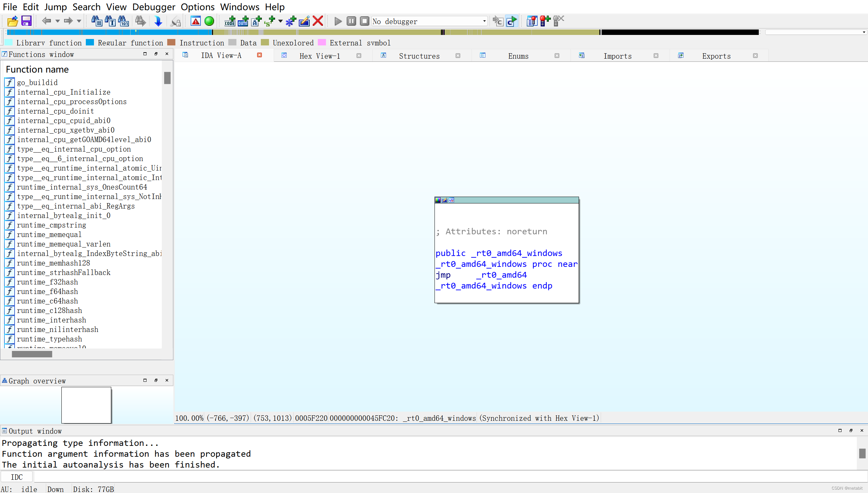Click the Open file folder icon
The height and width of the screenshot is (493, 868).
13,21
